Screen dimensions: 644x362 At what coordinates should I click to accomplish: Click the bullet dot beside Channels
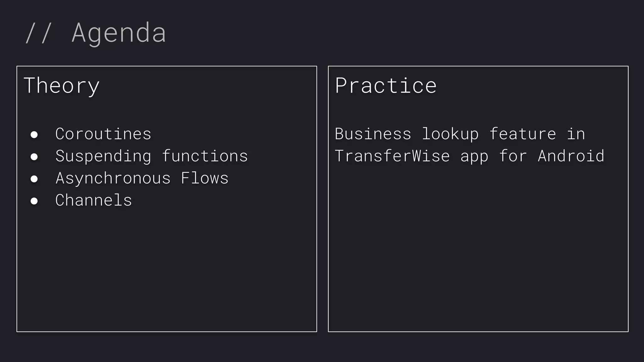pyautogui.click(x=34, y=201)
